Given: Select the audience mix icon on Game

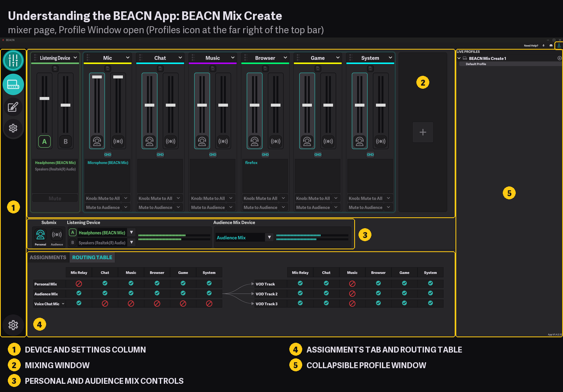Looking at the screenshot, I should [x=328, y=141].
